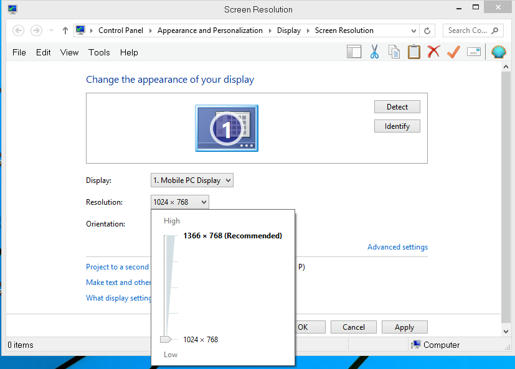Click the Identify button
This screenshot has height=369, width=515.
point(397,126)
